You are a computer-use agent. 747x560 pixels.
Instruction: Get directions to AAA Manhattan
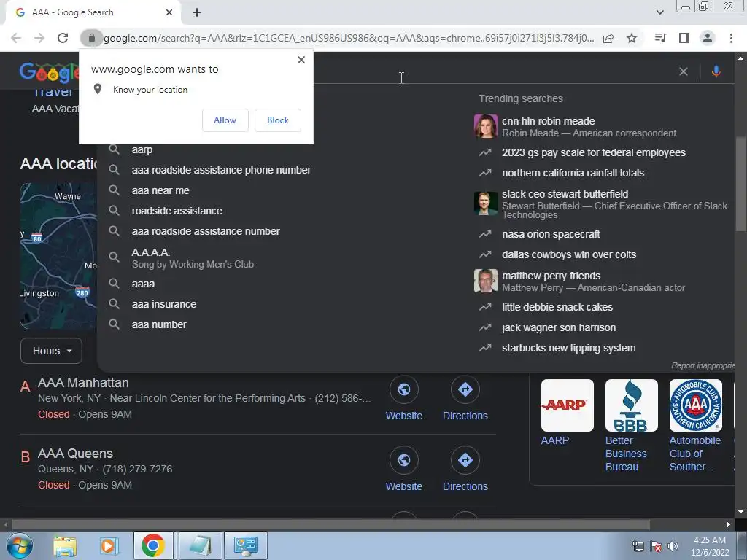click(x=465, y=399)
